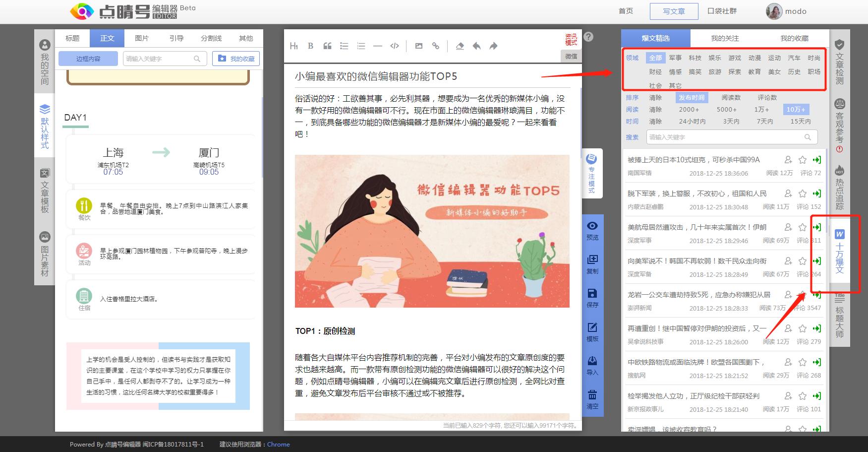
Task: Redo the last undone edit
Action: click(x=493, y=46)
